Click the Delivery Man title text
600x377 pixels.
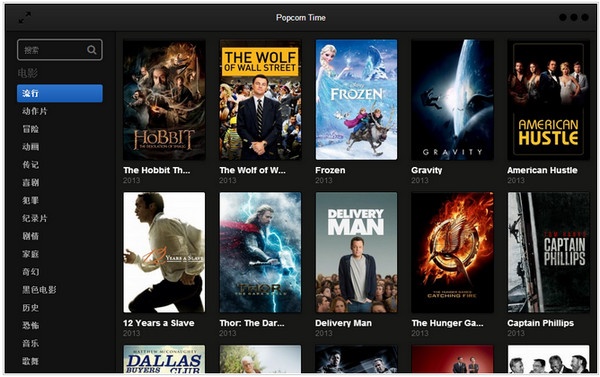pos(343,323)
